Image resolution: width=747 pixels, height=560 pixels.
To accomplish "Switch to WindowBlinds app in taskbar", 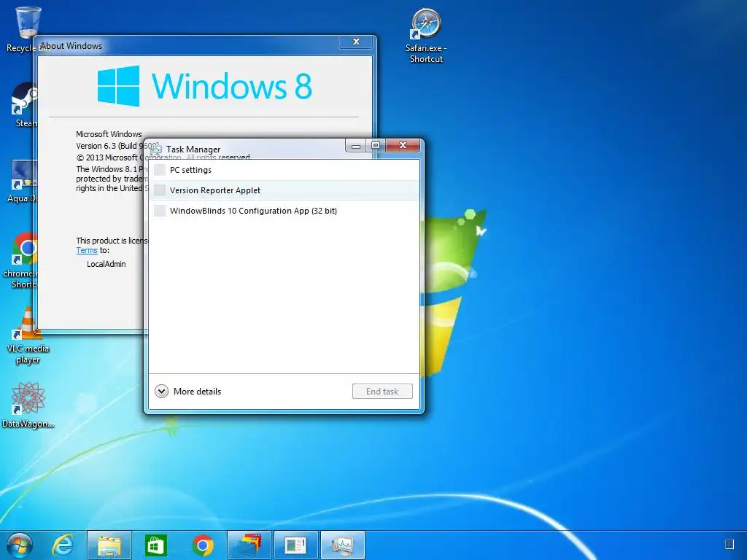I will coord(249,545).
